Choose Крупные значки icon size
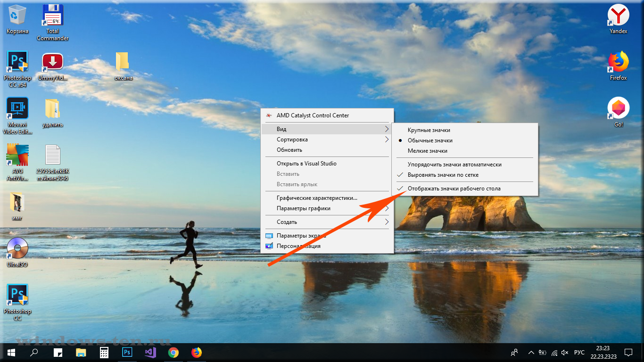This screenshot has height=362, width=644. [464, 130]
